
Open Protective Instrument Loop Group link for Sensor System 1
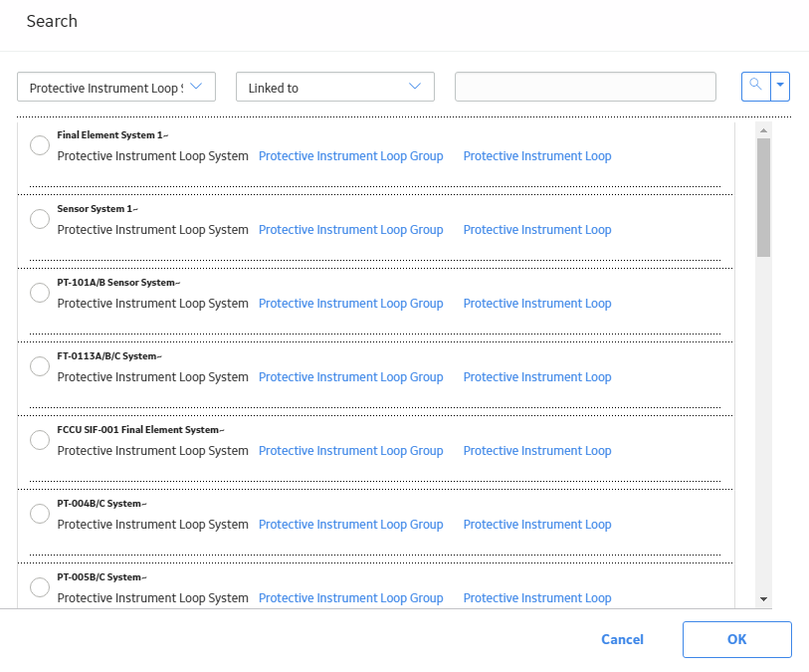click(351, 230)
